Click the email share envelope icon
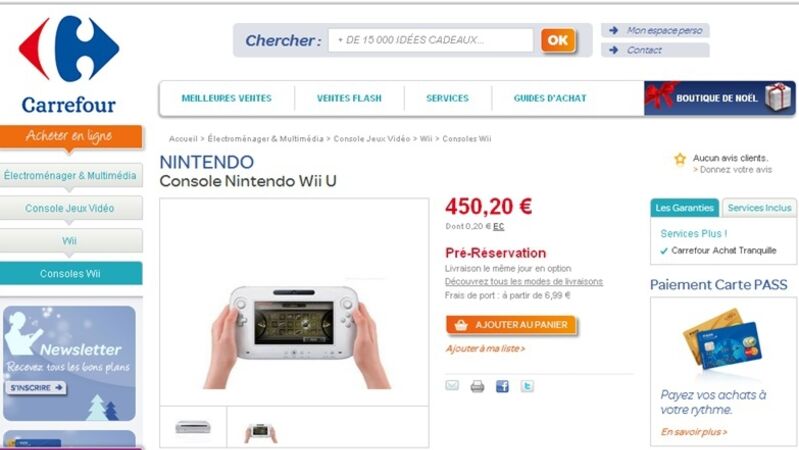The width and height of the screenshot is (799, 450). (x=452, y=386)
